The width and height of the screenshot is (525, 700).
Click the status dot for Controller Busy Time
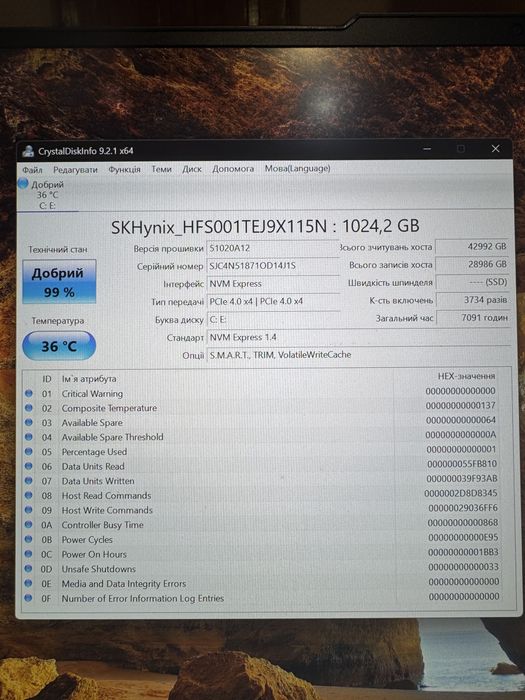(29, 524)
